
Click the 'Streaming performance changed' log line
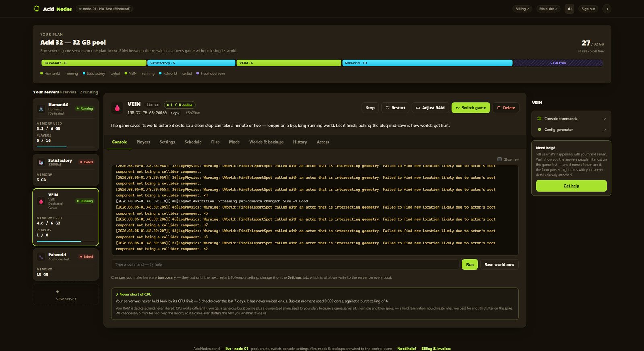point(212,201)
